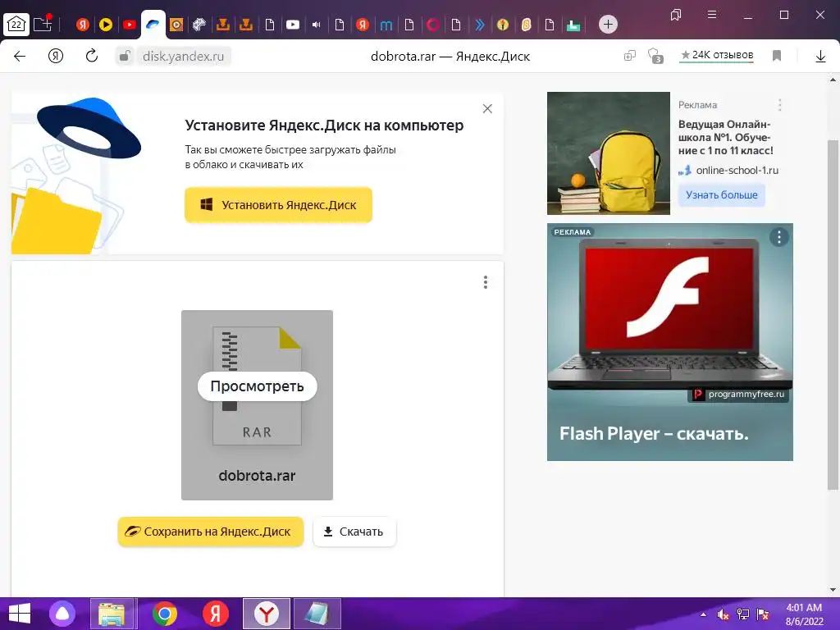
Task: Click the Flash Player – скачать ad text
Action: pyautogui.click(x=654, y=433)
